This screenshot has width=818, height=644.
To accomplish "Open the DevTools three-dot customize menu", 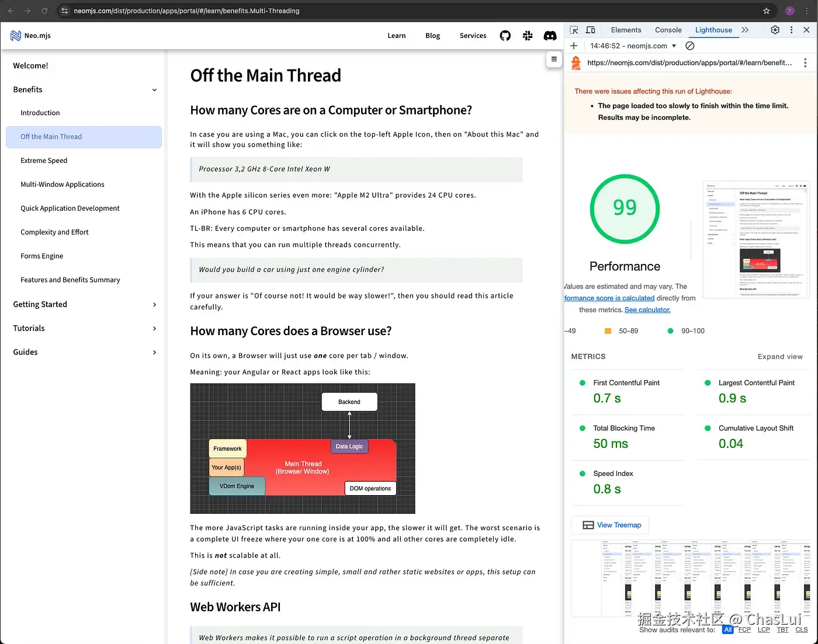I will (x=792, y=30).
